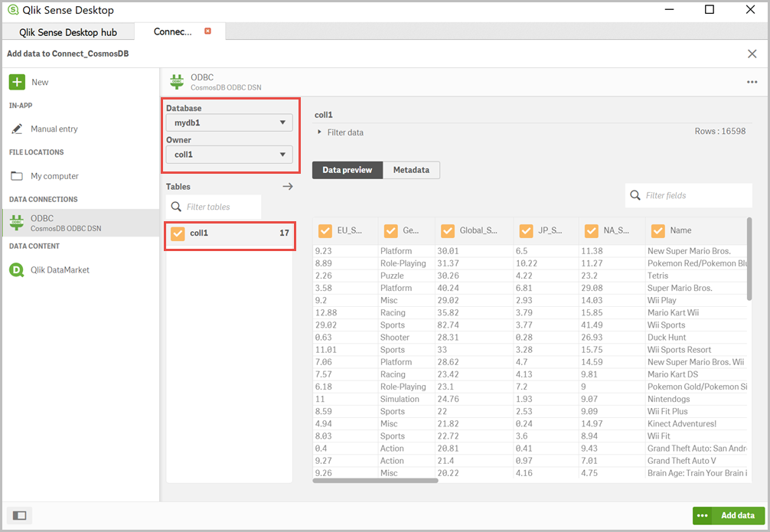Click Qlik DataMarket option
Image resolution: width=770 pixels, height=532 pixels.
60,269
